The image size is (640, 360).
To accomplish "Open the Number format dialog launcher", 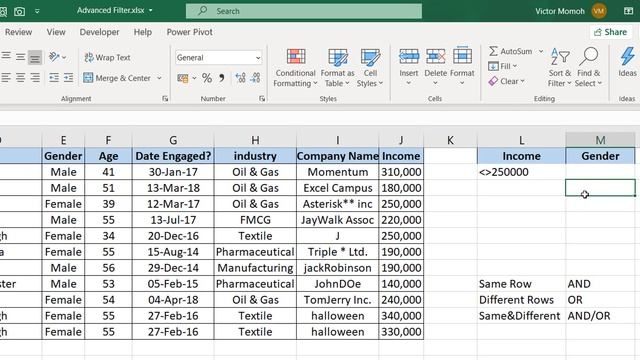I will coord(262,98).
